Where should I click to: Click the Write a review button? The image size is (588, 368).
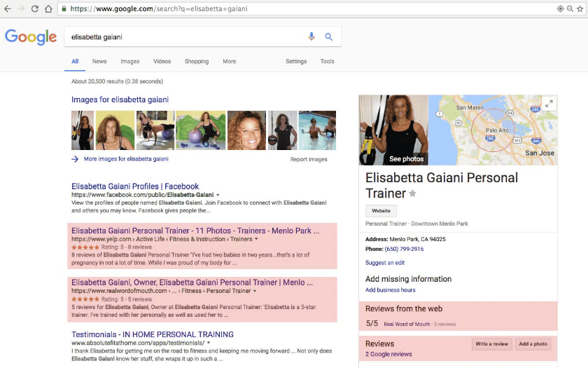pyautogui.click(x=491, y=343)
